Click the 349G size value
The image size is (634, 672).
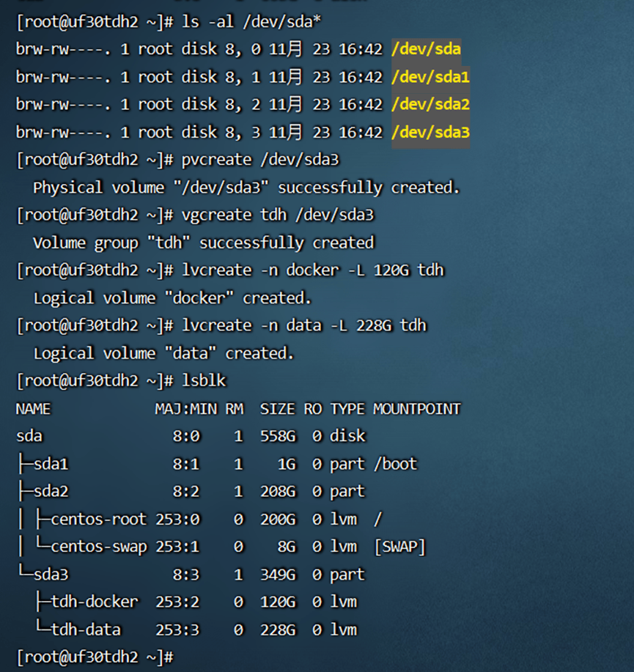coord(278,575)
